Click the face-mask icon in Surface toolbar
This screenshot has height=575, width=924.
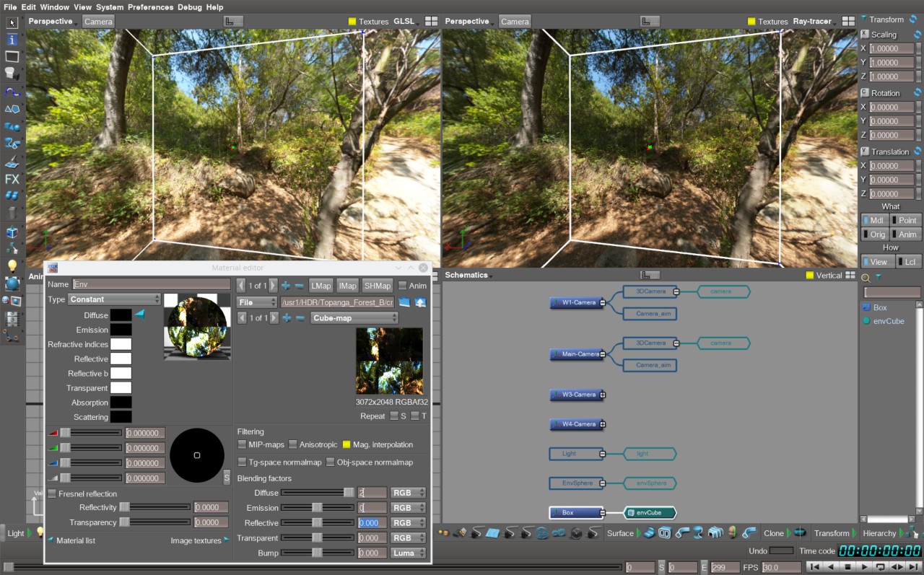click(733, 533)
